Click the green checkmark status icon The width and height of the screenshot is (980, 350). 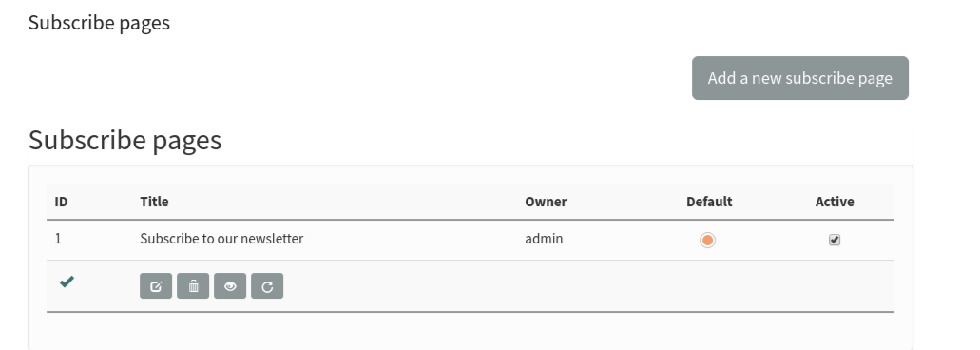[x=67, y=282]
